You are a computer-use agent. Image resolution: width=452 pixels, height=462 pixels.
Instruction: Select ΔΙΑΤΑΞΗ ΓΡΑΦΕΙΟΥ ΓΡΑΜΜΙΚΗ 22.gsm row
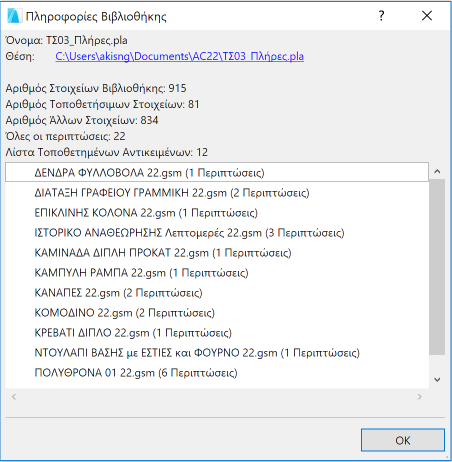tap(217, 193)
